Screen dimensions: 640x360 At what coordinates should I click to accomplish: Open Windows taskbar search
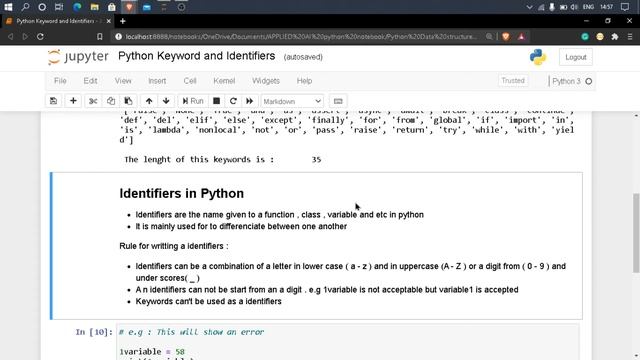pos(25,7)
